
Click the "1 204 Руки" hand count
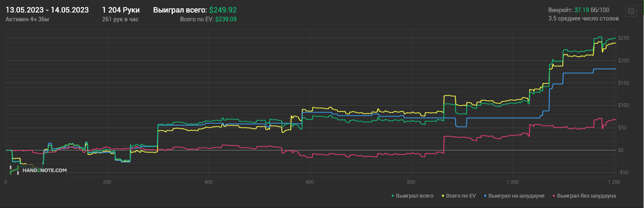click(x=121, y=10)
